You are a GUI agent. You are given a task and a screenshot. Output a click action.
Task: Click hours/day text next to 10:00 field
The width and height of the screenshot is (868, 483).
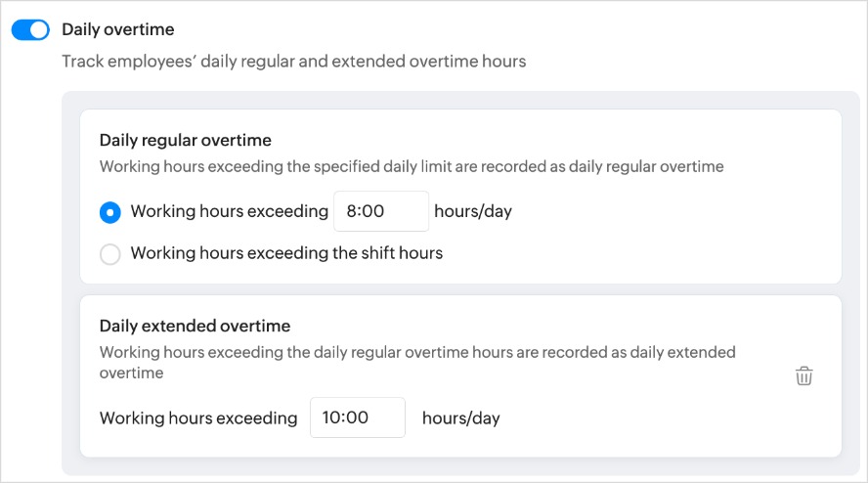461,418
